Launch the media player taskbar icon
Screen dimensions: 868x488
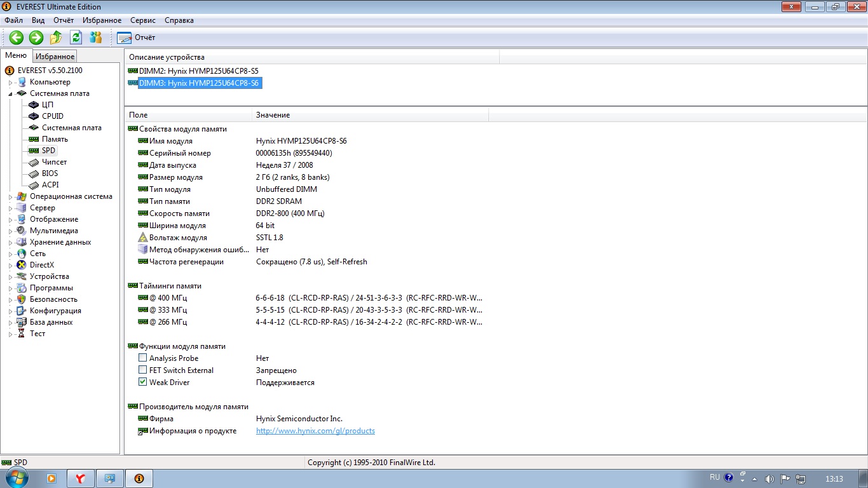(51, 478)
